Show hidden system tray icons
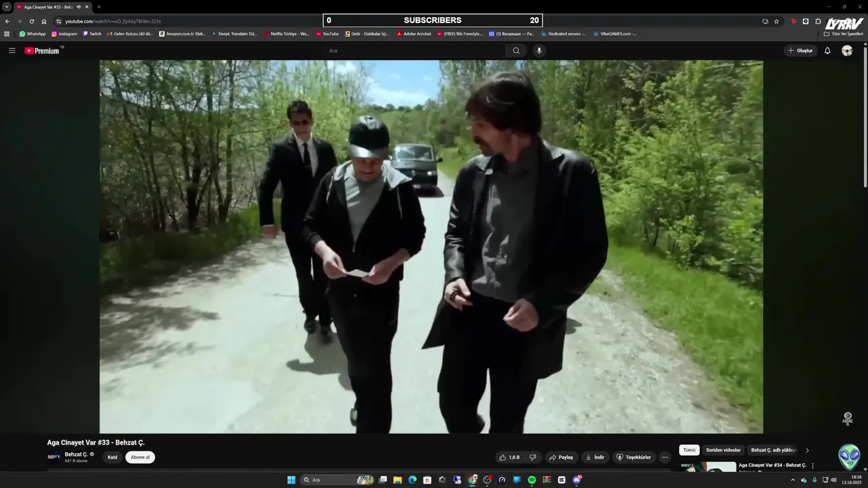Image resolution: width=868 pixels, height=488 pixels. [793, 480]
